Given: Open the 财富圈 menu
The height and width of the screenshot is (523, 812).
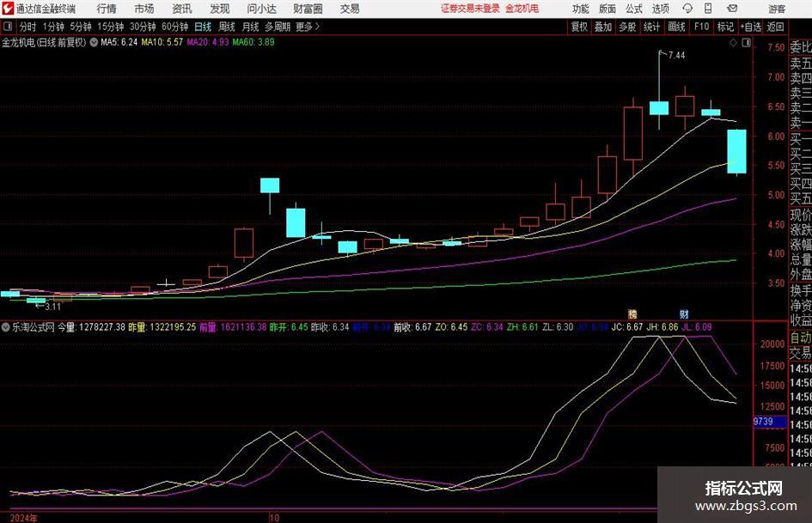Looking at the screenshot, I should click(x=308, y=9).
